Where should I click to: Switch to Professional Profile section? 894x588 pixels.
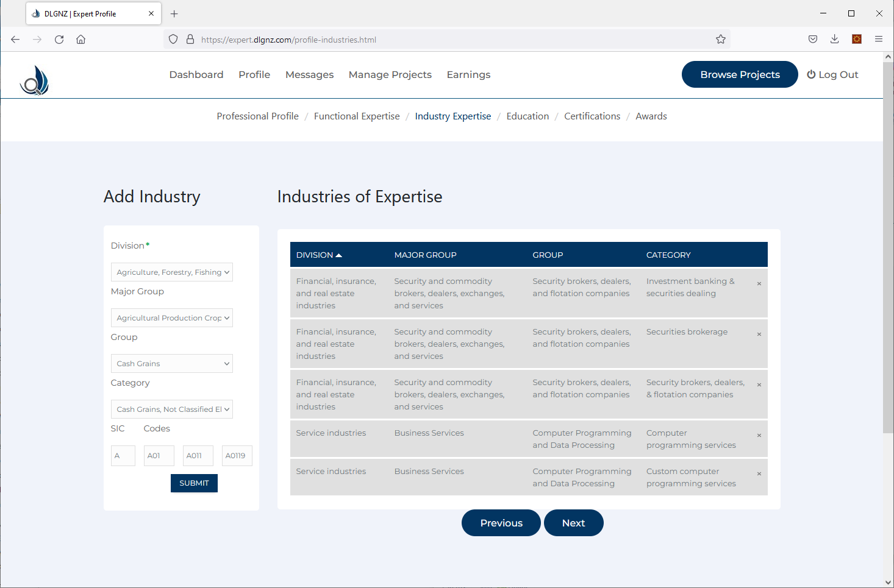[x=258, y=116]
